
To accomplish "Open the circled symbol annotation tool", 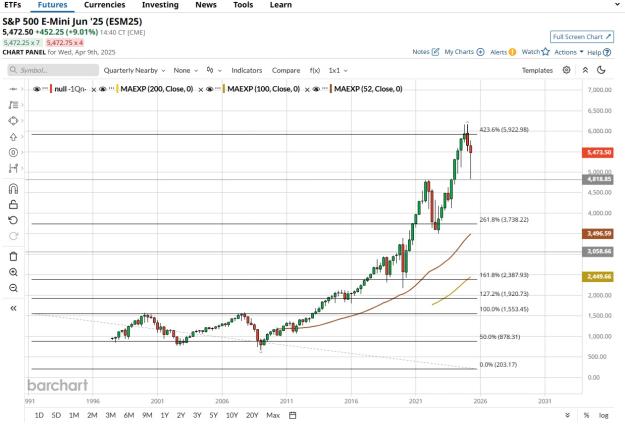I will (x=13, y=152).
